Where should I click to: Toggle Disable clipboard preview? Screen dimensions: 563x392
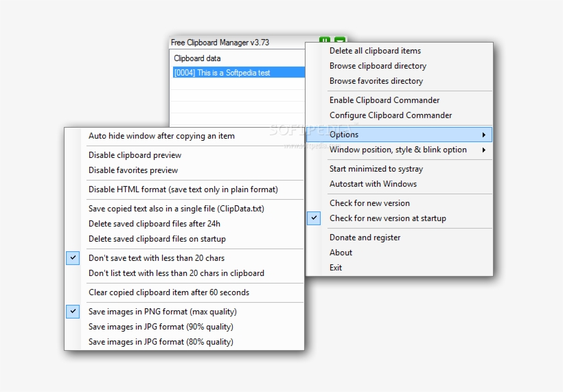(184, 155)
